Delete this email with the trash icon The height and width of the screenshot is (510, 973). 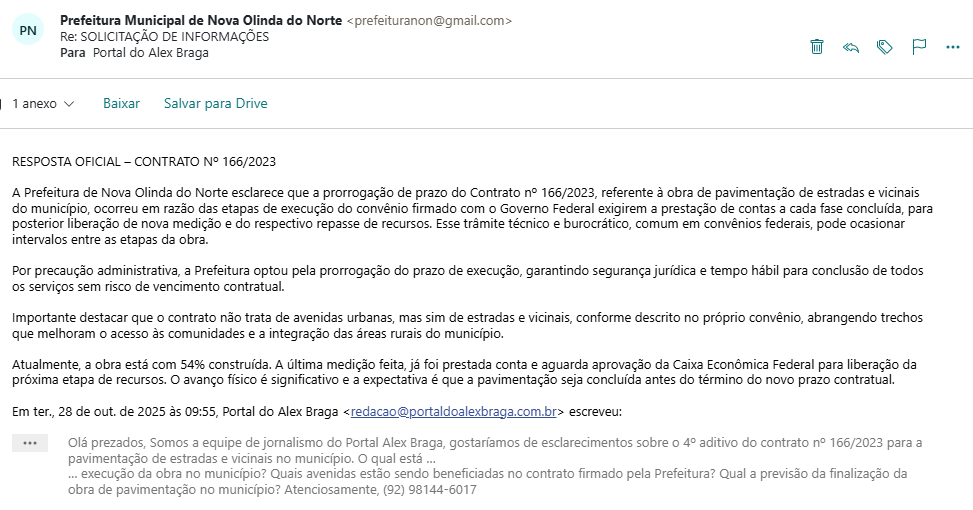click(817, 47)
